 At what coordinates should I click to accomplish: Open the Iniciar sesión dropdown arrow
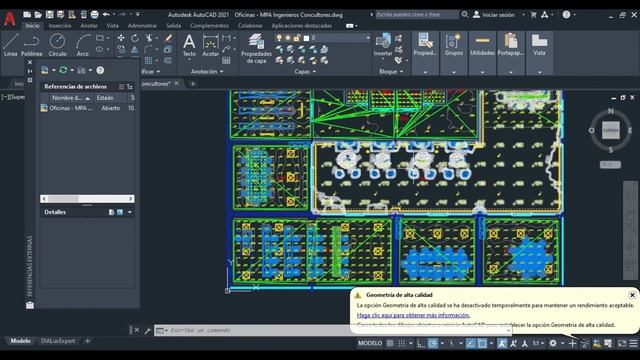(523, 15)
